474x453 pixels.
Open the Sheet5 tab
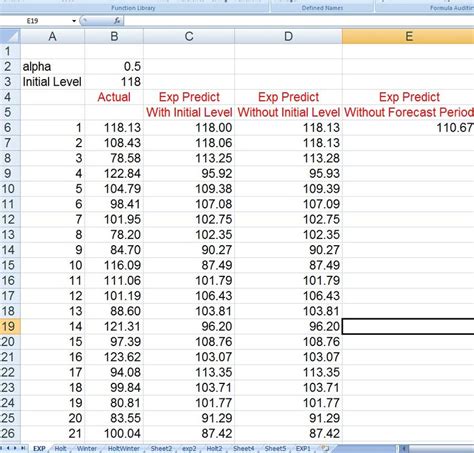[x=275, y=448]
